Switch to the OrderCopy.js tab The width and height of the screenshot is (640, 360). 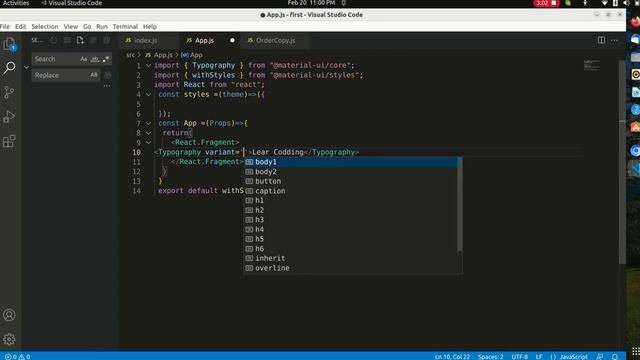coord(275,40)
